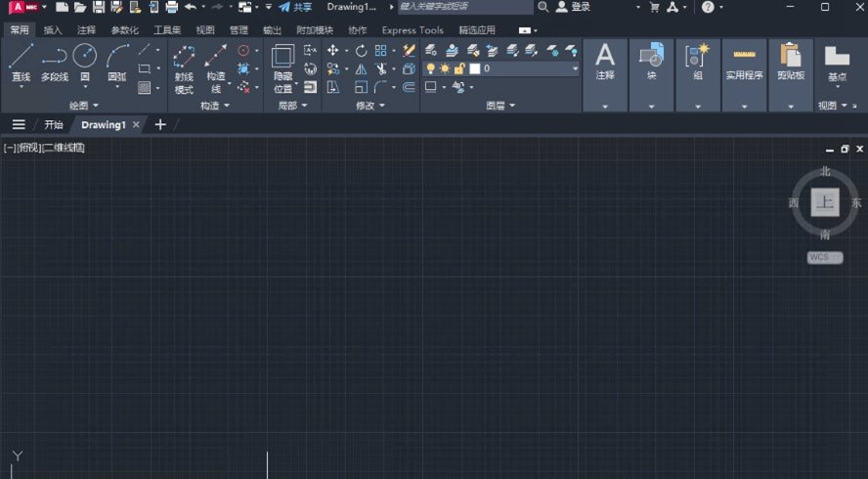The height and width of the screenshot is (479, 868).
Task: Click the search magnifier icon
Action: 543,7
